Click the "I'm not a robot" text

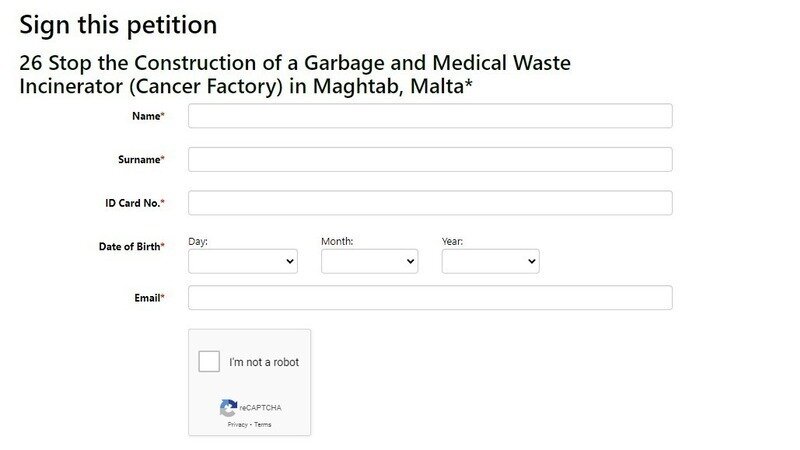pos(264,362)
